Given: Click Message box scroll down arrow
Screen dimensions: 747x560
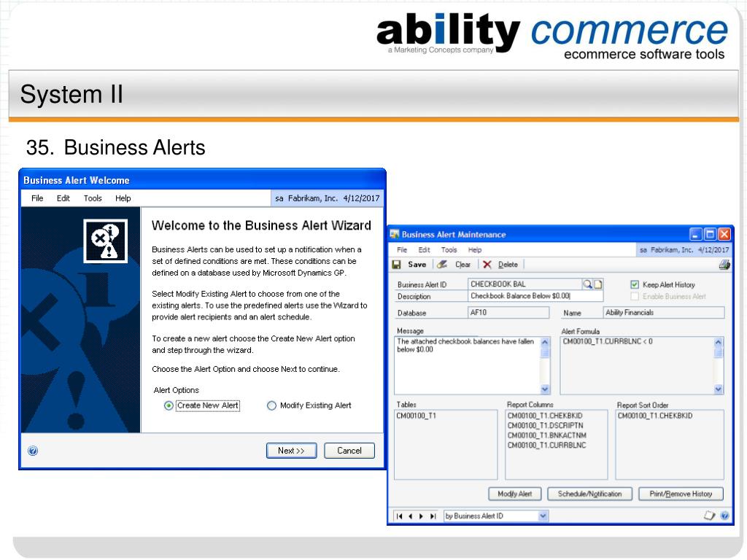Looking at the screenshot, I should (x=546, y=389).
